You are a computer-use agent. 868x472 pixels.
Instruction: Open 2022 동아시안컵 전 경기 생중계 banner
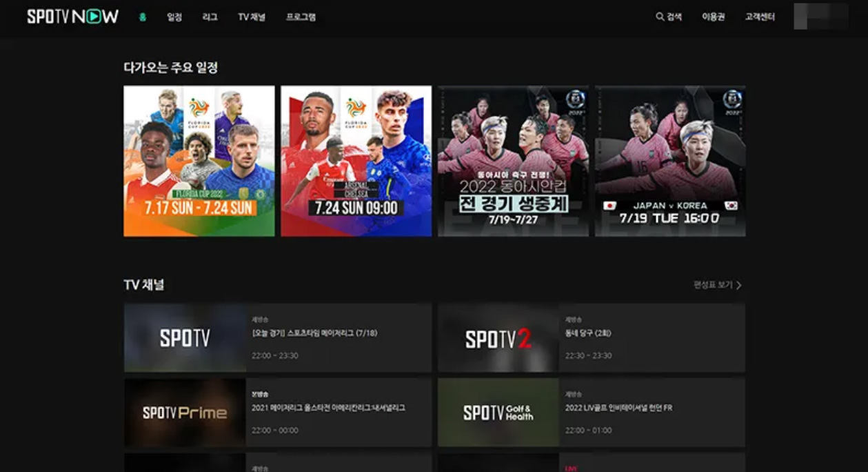(514, 161)
